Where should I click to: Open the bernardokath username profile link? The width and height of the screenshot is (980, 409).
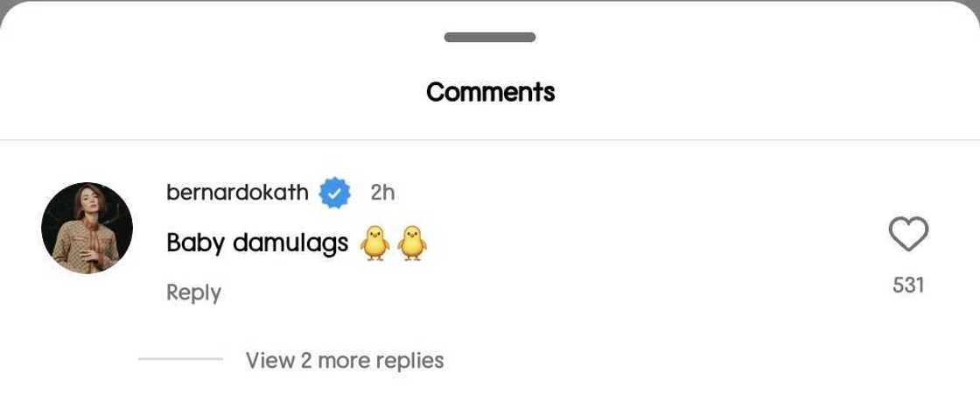[237, 193]
